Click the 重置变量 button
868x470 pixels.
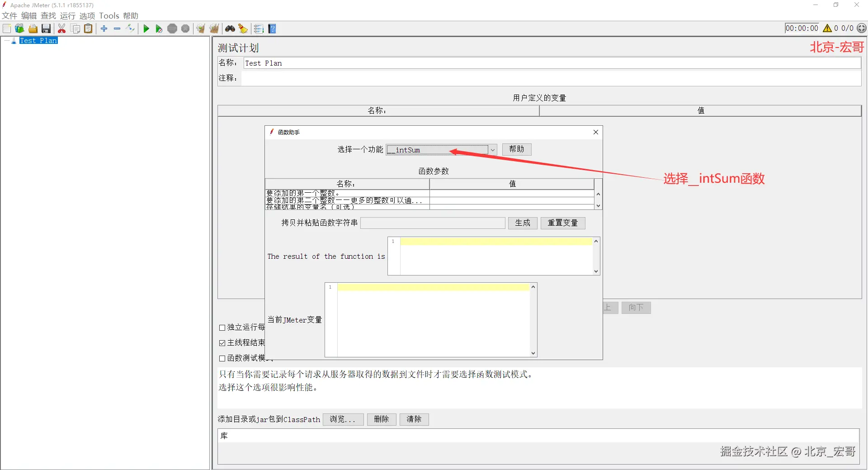click(563, 223)
